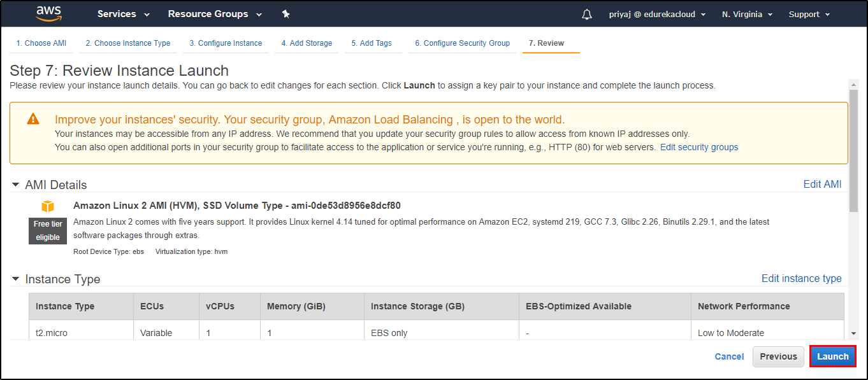Viewport: 868px width, 380px height.
Task: Click the Improve your instances' security heading
Action: (x=310, y=120)
